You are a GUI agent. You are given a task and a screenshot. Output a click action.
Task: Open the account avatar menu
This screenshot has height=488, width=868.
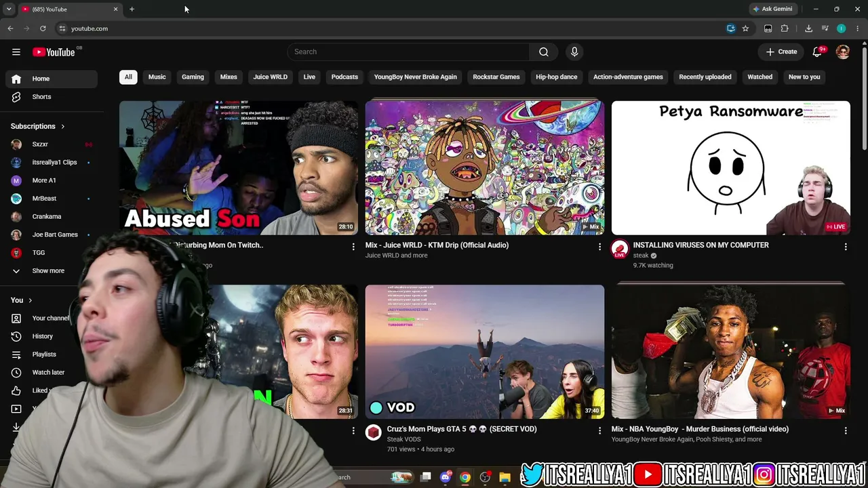point(843,52)
